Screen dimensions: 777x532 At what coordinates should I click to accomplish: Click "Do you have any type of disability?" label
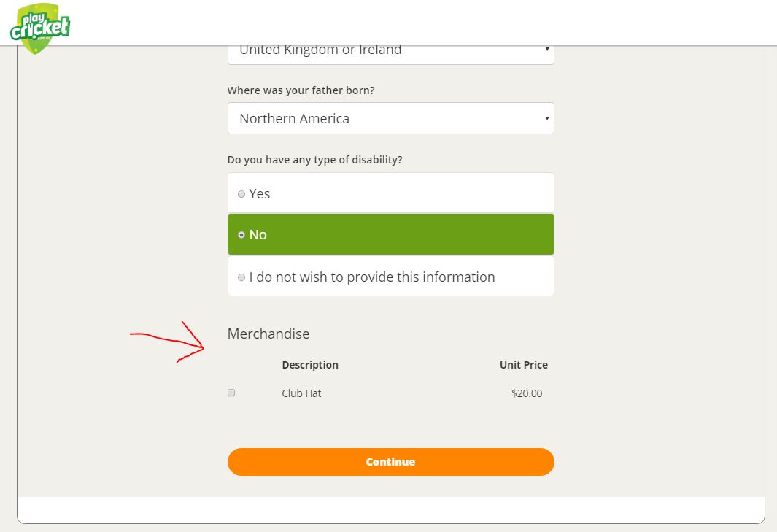click(314, 160)
